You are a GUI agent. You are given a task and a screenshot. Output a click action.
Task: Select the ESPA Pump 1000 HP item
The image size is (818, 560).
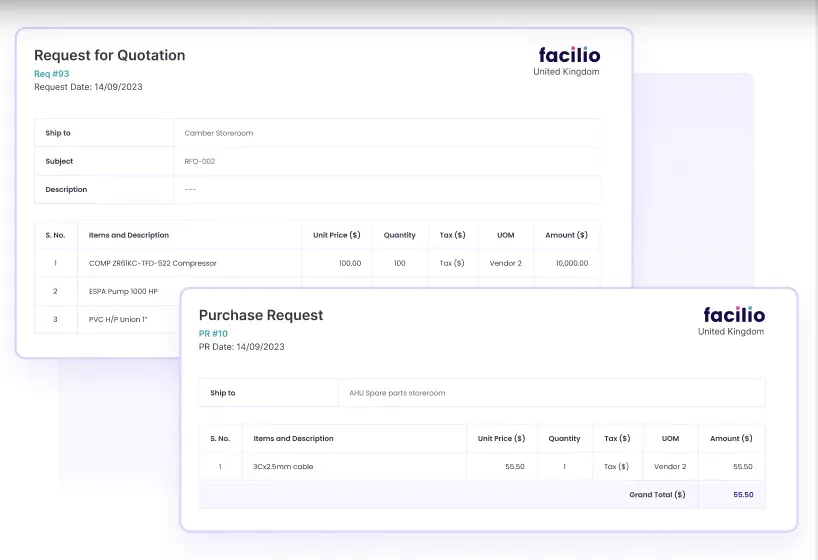pyautogui.click(x=123, y=291)
